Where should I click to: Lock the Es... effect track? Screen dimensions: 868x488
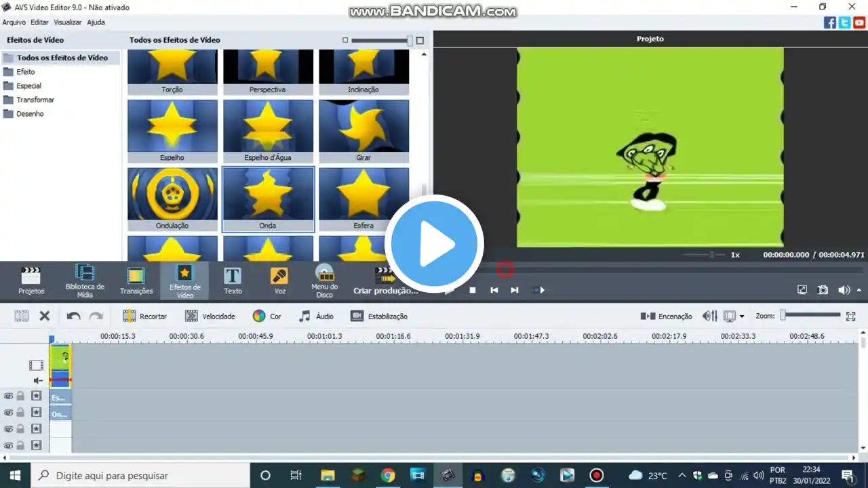(20, 396)
